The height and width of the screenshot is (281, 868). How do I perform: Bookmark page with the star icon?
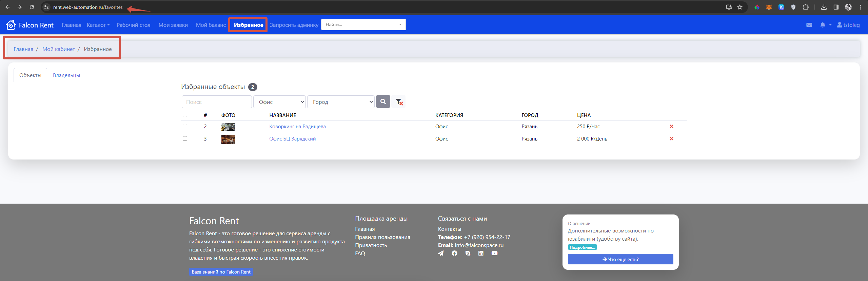[740, 7]
